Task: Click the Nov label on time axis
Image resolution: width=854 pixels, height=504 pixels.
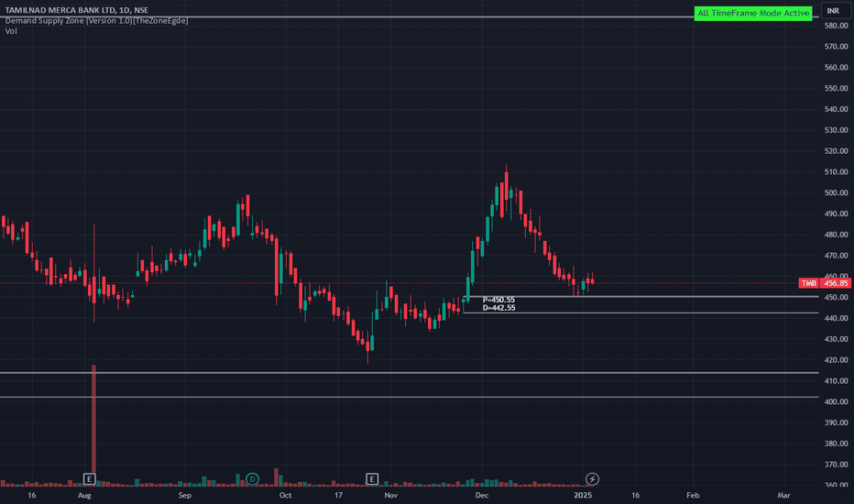Action: pos(390,495)
